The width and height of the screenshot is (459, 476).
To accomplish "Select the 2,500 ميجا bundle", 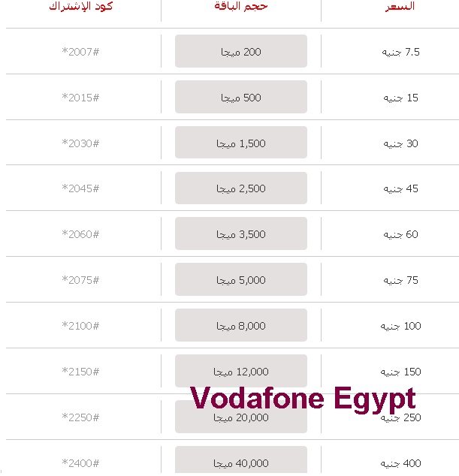I will (x=241, y=188).
